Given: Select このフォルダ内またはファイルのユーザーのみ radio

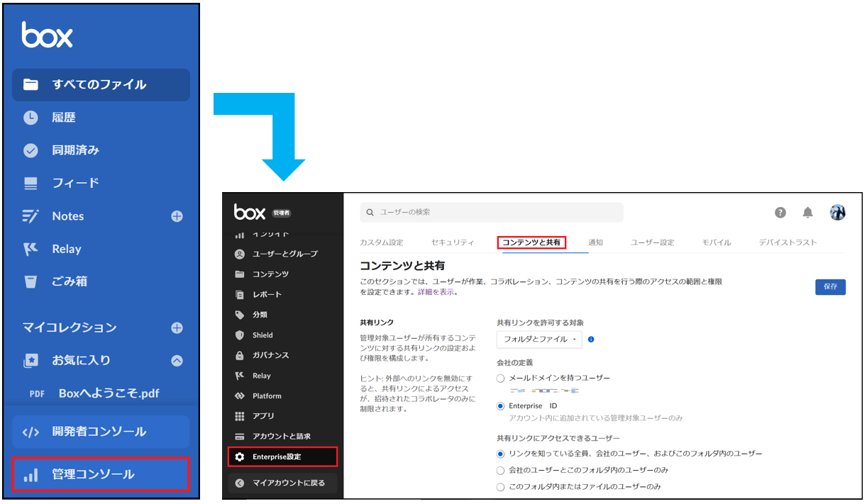Looking at the screenshot, I should [501, 487].
